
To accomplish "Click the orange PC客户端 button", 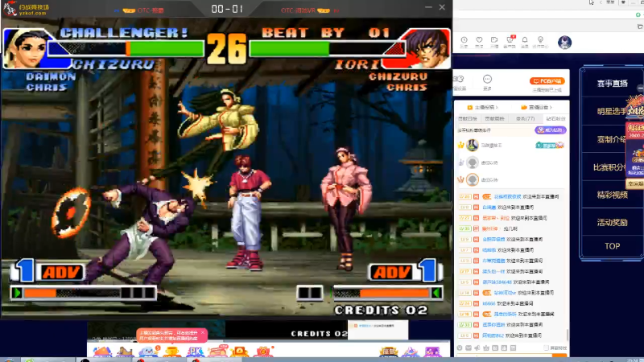I will click(547, 81).
